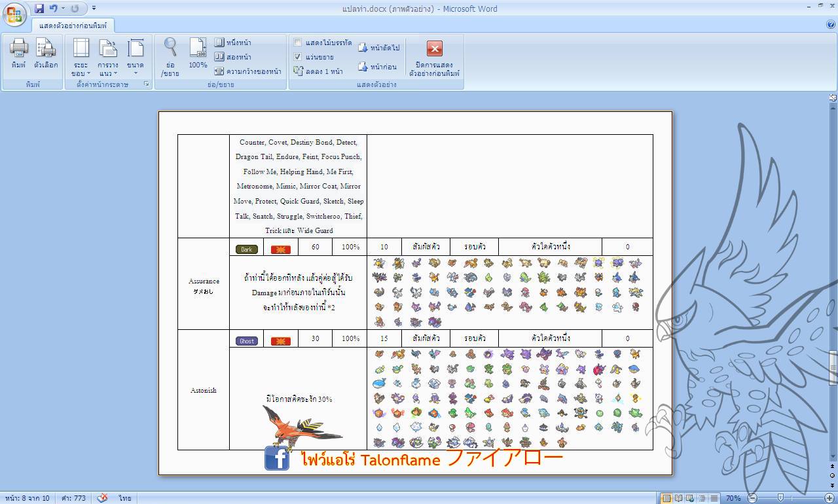
Task: Open the Office button menu
Action: coord(14,13)
